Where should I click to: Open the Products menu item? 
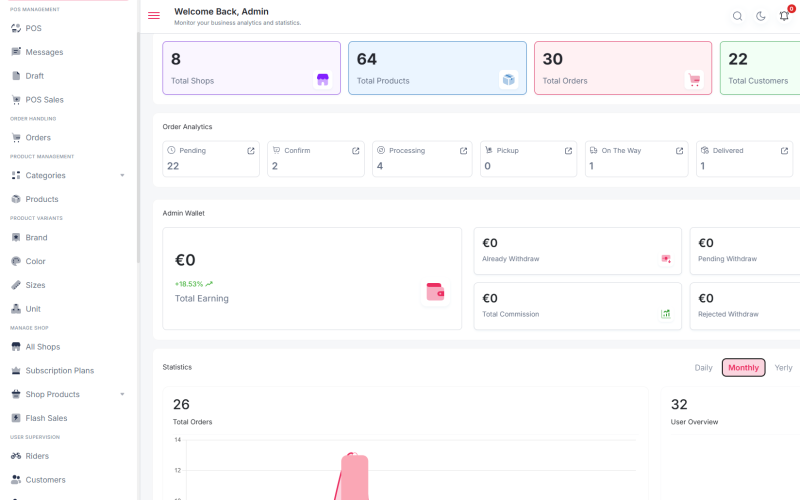point(42,199)
